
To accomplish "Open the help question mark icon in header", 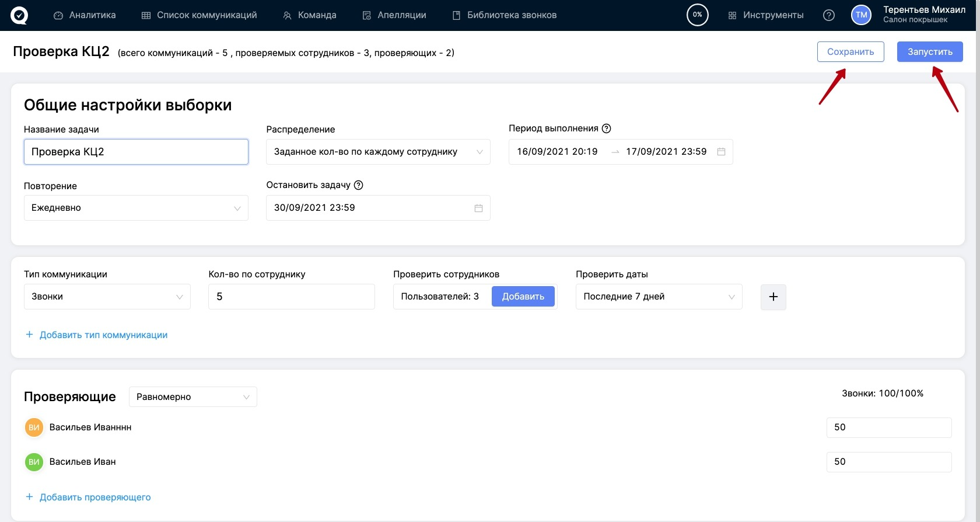I will pyautogui.click(x=828, y=15).
